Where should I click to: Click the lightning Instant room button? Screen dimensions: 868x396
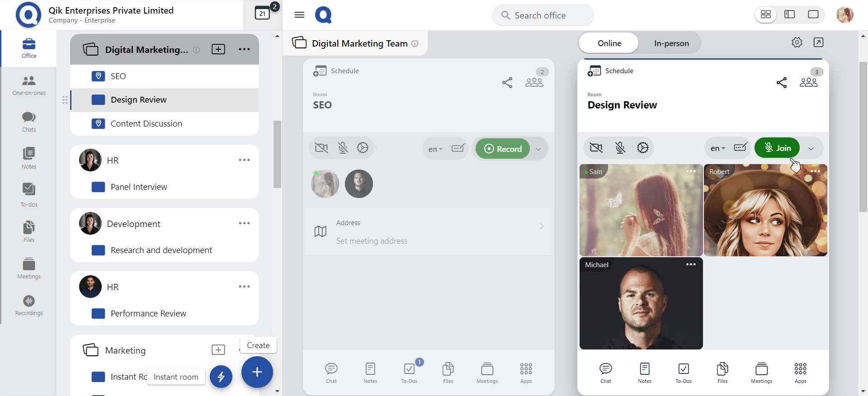pos(221,377)
